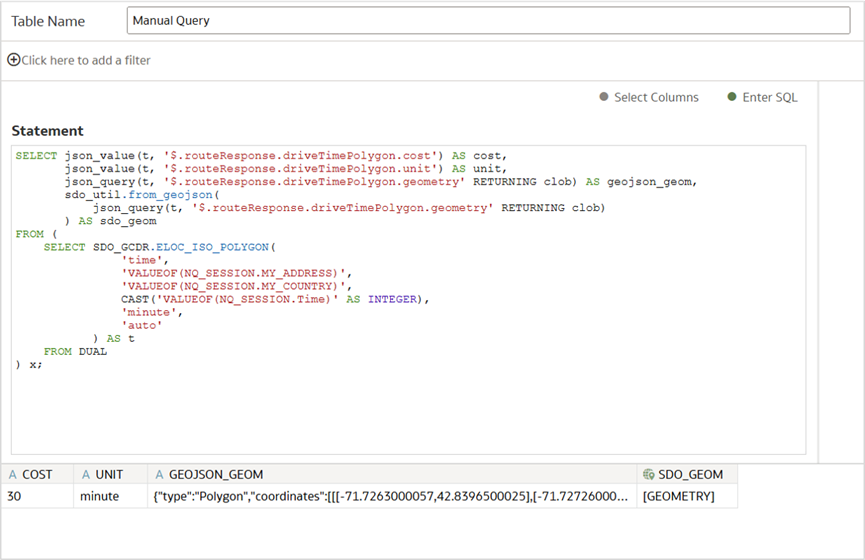Click the cell with value 30
This screenshot has height=560, width=865.
(38, 496)
